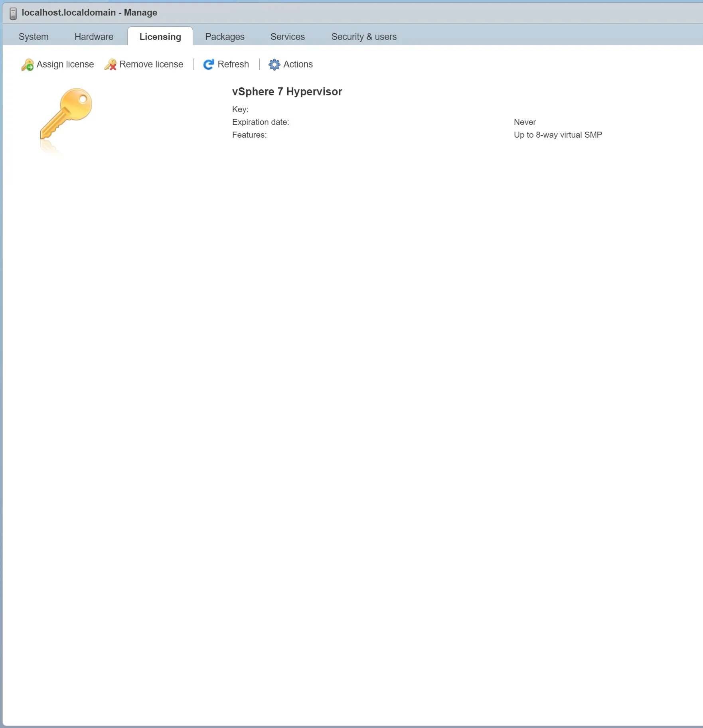Click the Assign license button label
703x728 pixels.
click(65, 64)
